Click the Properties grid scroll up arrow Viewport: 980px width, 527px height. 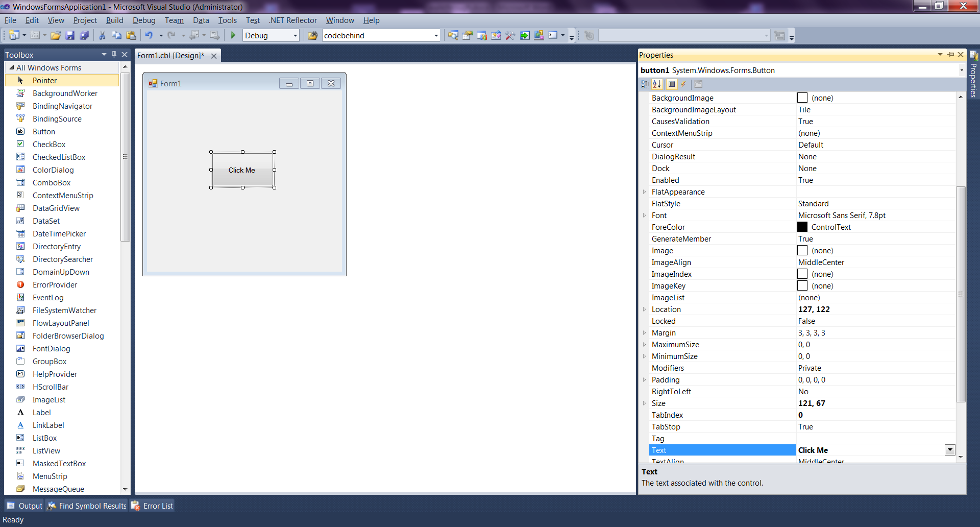coord(961,97)
